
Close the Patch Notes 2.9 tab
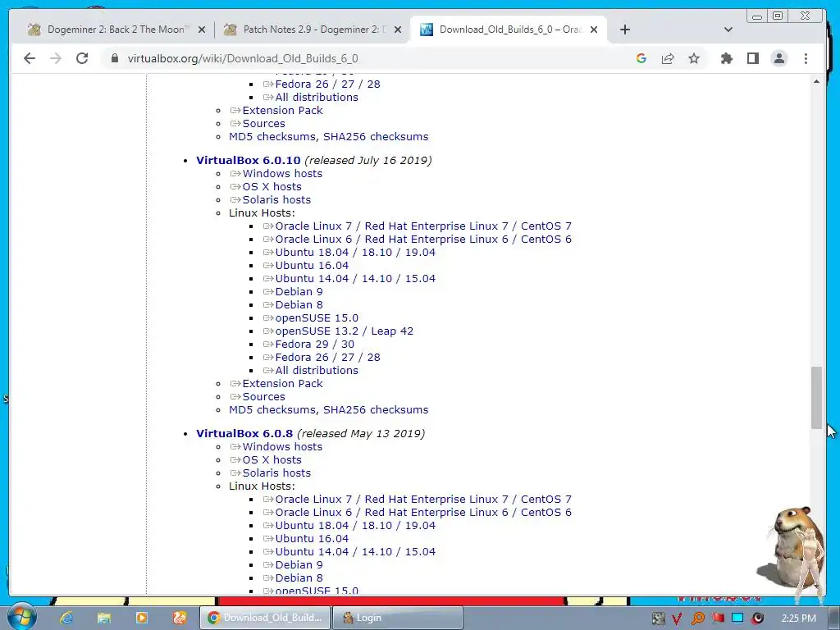pyautogui.click(x=398, y=30)
